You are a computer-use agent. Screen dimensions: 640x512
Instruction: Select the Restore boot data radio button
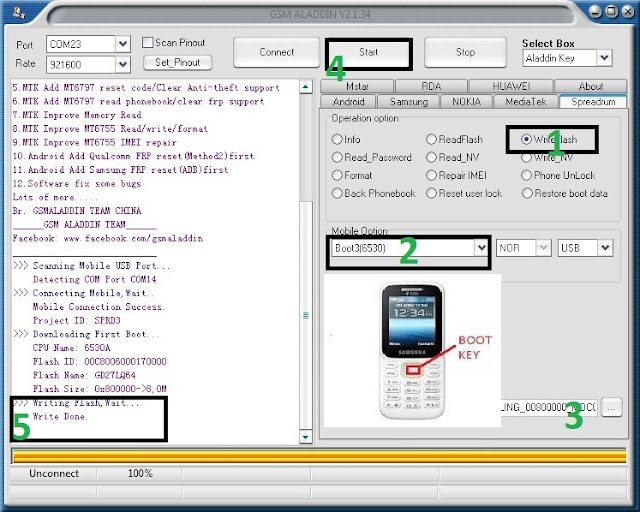[527, 193]
